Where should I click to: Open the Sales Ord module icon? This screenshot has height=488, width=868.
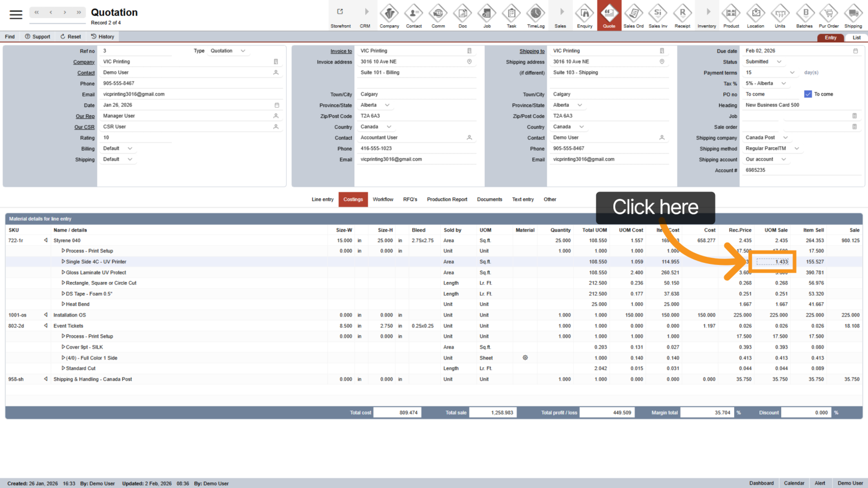[x=633, y=15]
